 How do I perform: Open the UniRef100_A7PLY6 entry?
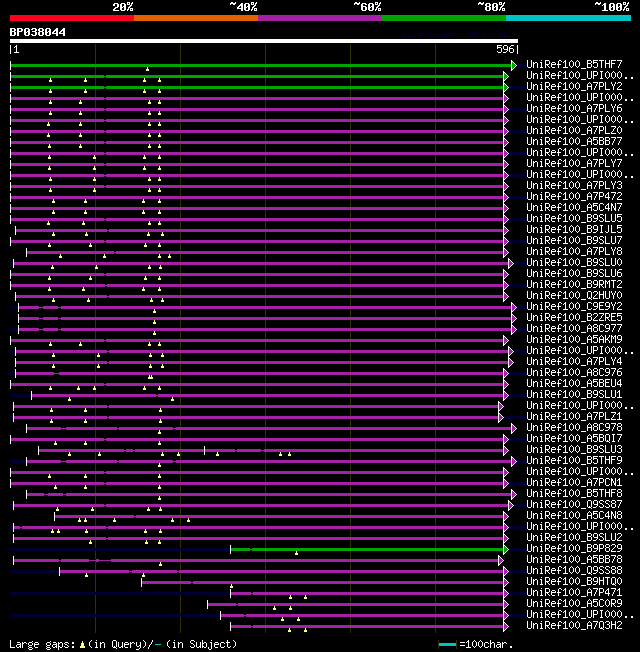pyautogui.click(x=574, y=109)
